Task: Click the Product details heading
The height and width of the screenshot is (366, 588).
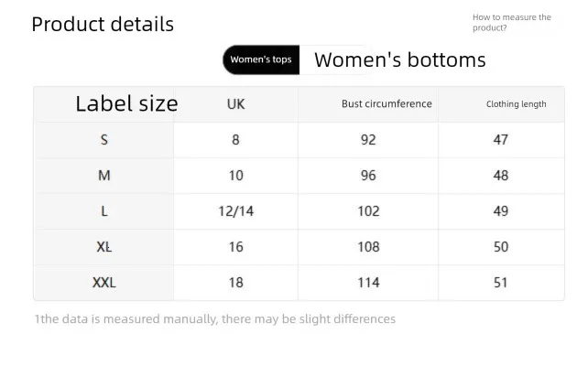Action: point(103,25)
